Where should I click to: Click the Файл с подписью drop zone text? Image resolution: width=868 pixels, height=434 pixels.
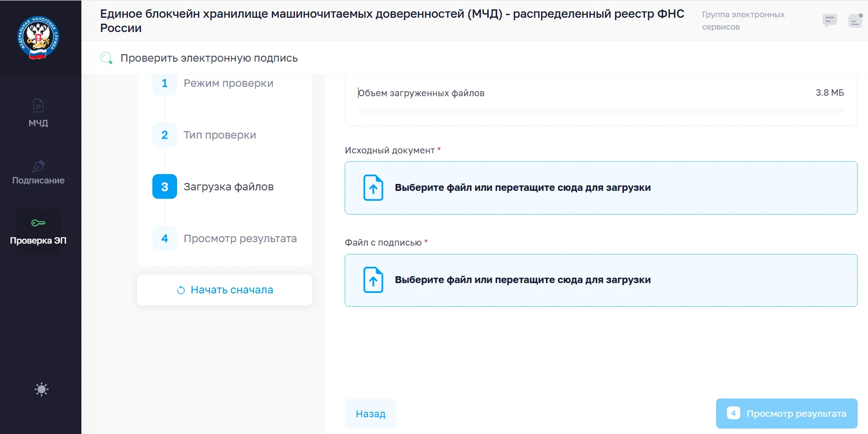[523, 280]
